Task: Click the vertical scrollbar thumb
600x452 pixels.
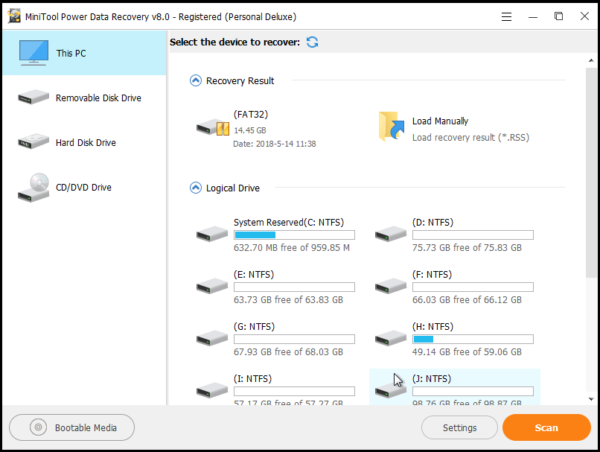Action: tap(591, 172)
